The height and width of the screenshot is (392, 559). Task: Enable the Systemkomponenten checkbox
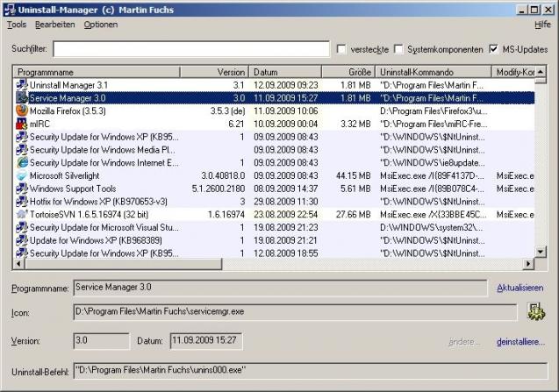tap(398, 49)
